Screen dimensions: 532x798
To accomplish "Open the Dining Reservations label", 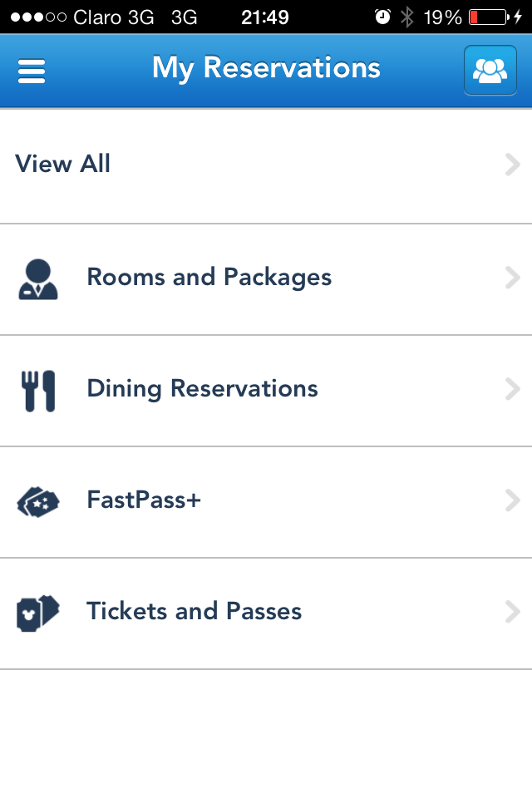I will [202, 389].
